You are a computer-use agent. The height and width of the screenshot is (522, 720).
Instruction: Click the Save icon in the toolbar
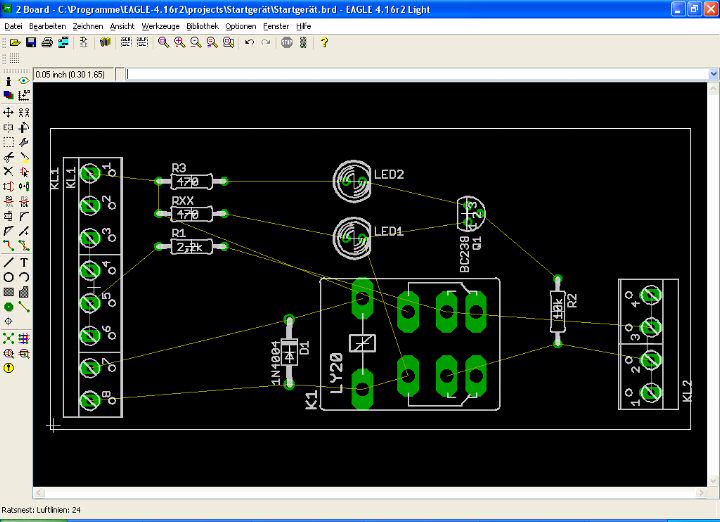click(x=31, y=43)
